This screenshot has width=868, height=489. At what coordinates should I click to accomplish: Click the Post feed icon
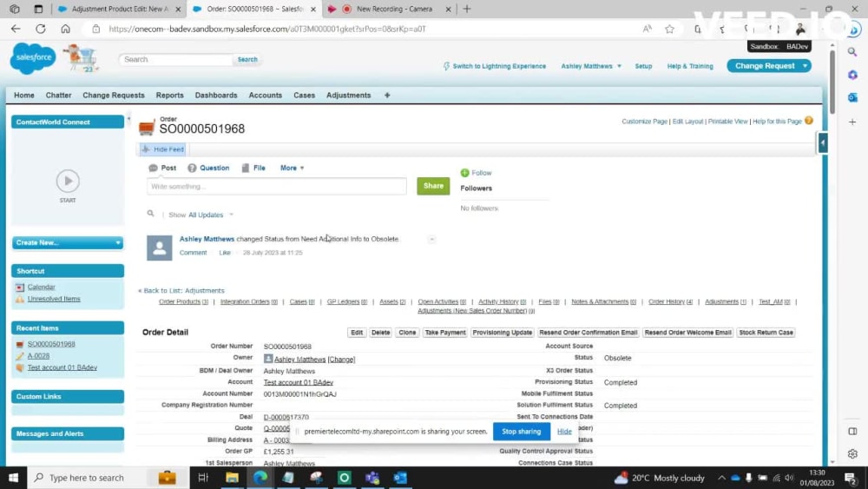tap(153, 168)
